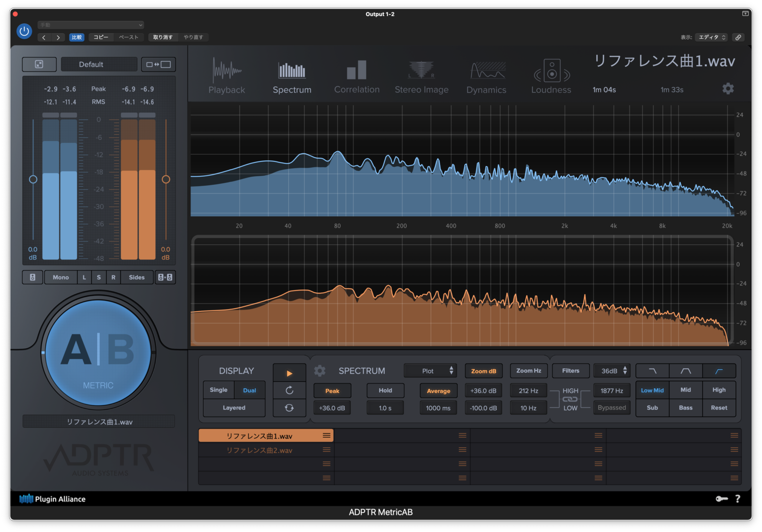Open the settings gear near the track name
This screenshot has height=532, width=762.
(728, 89)
